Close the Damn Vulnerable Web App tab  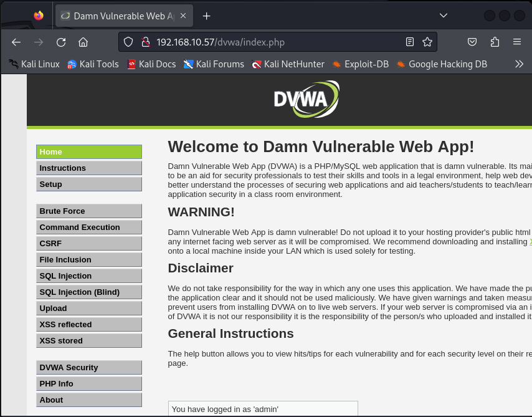coord(183,16)
